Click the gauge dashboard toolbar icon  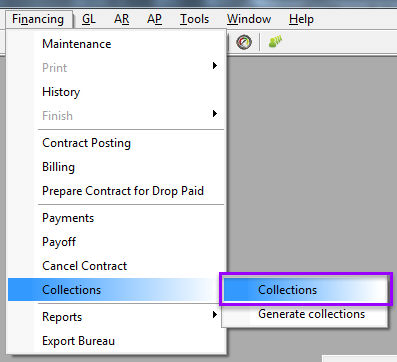[x=244, y=43]
